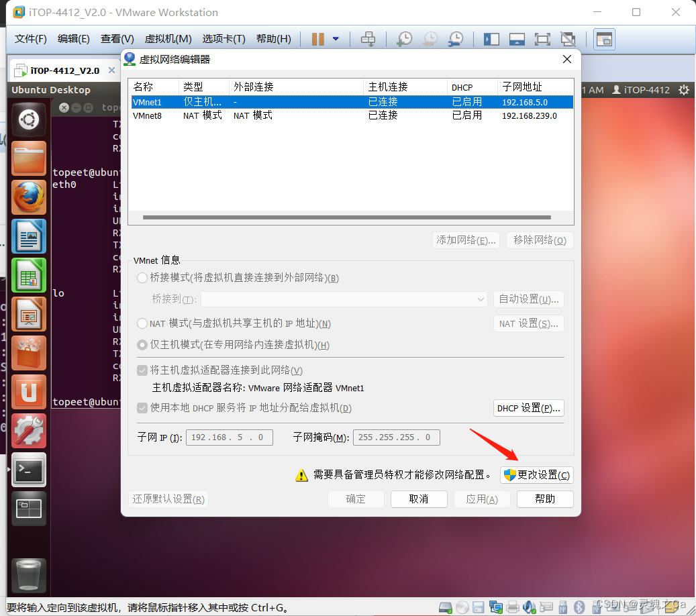Open the Files folder launcher icon
The height and width of the screenshot is (616, 696).
pos(29,158)
